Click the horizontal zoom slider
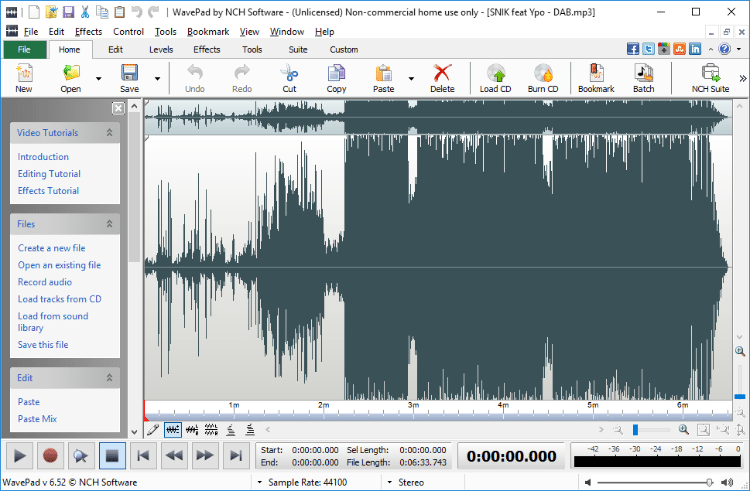 651,430
